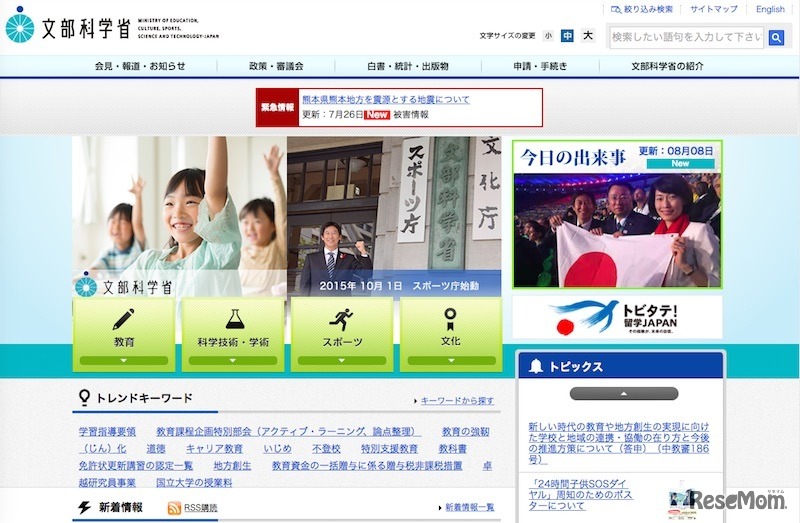
Task: Open the 会見・報道・お知らせ menu
Action: point(140,66)
